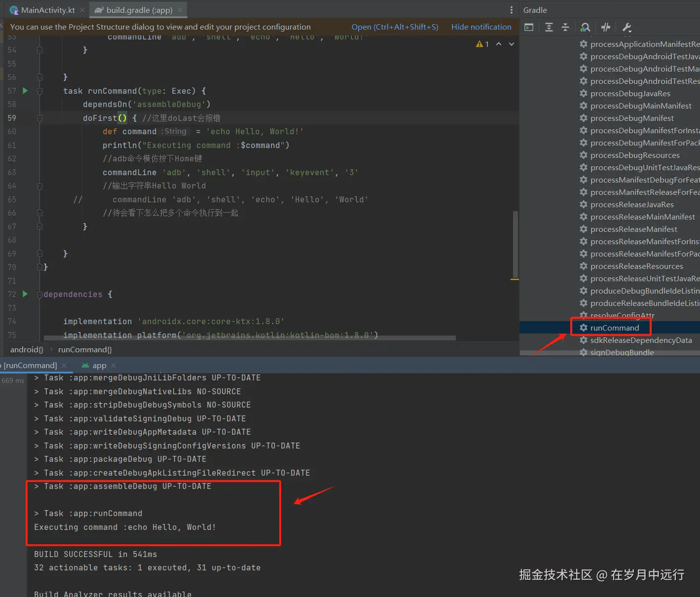Click Android icon on app run tab
Image resolution: width=700 pixels, height=597 pixels.
coord(85,366)
